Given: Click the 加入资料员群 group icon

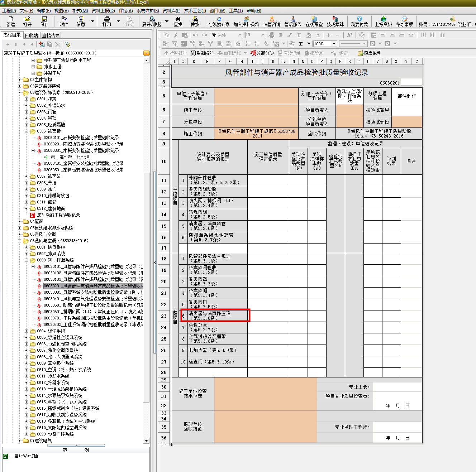Looking at the screenshot, I should 246,21.
